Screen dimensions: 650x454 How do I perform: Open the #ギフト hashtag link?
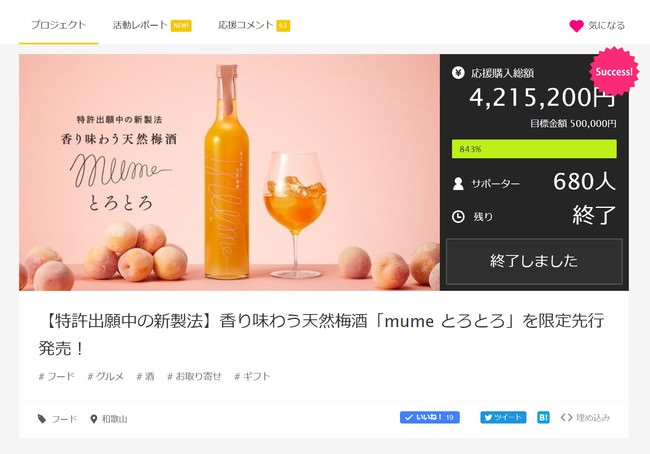[x=252, y=376]
